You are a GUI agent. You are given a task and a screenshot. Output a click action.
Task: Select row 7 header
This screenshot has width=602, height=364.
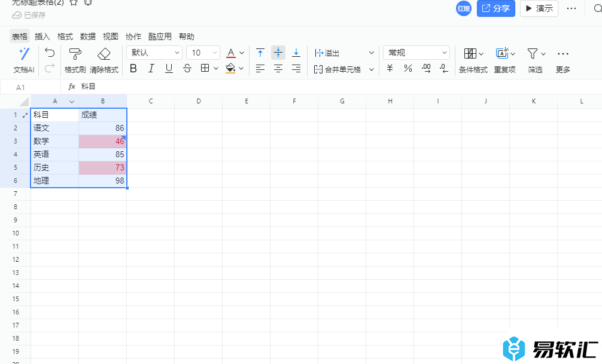pos(16,194)
